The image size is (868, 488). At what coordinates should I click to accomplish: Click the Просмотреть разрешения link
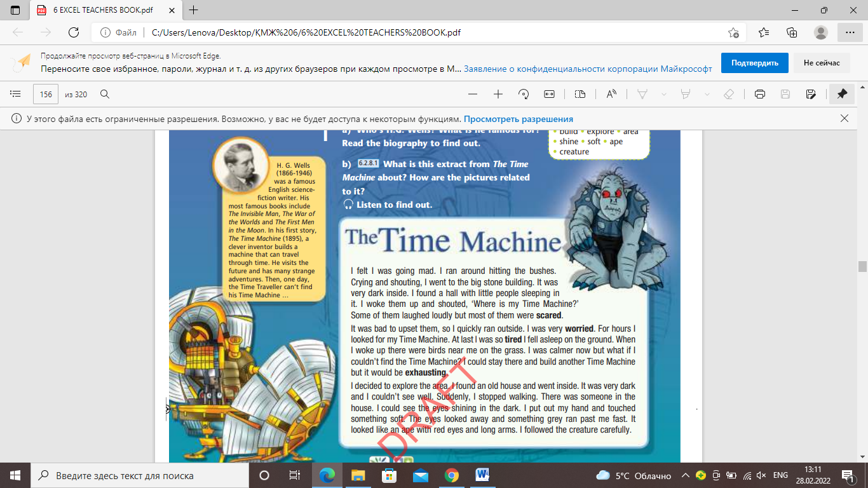pos(519,119)
